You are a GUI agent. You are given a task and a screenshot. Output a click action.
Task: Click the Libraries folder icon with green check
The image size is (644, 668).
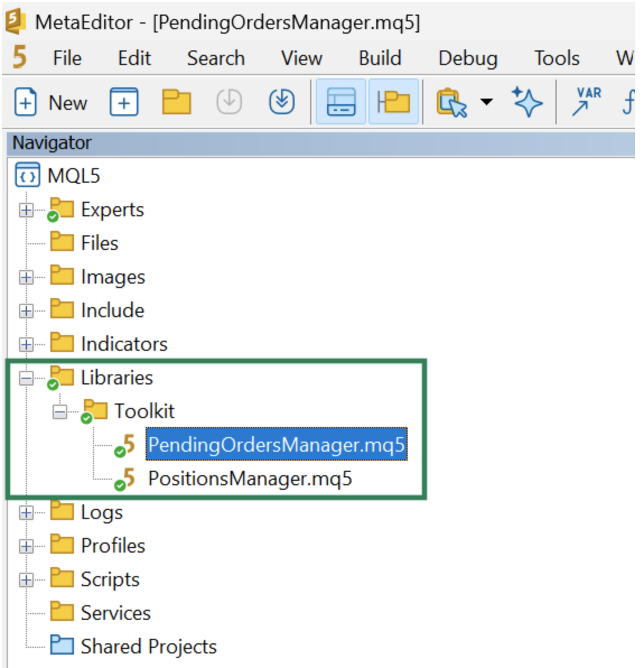pos(60,378)
